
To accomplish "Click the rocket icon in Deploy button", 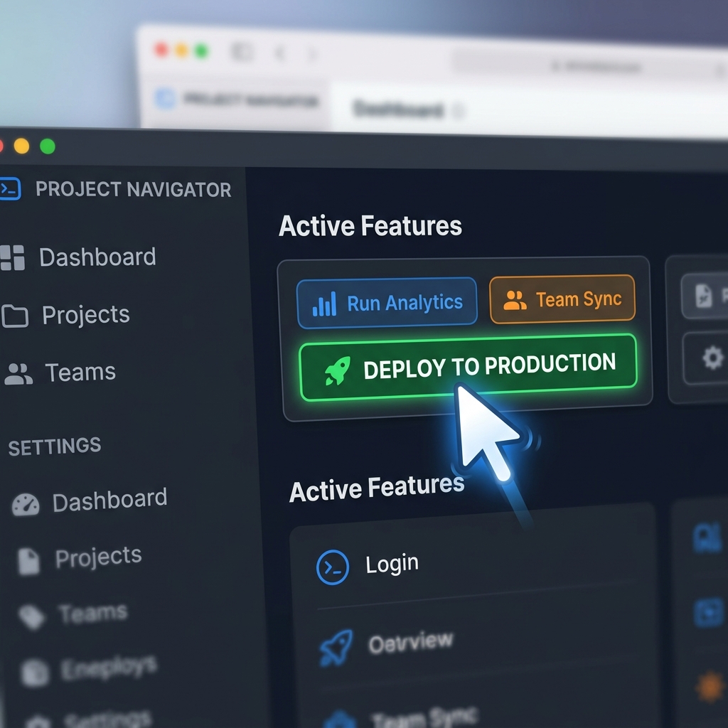I will coord(338,370).
